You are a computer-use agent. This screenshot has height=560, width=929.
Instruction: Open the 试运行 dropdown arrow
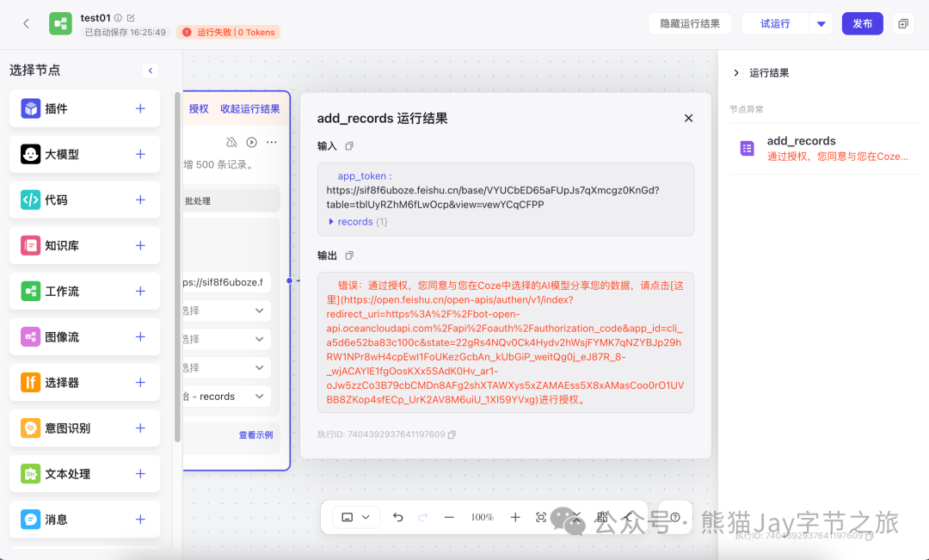[x=821, y=24]
